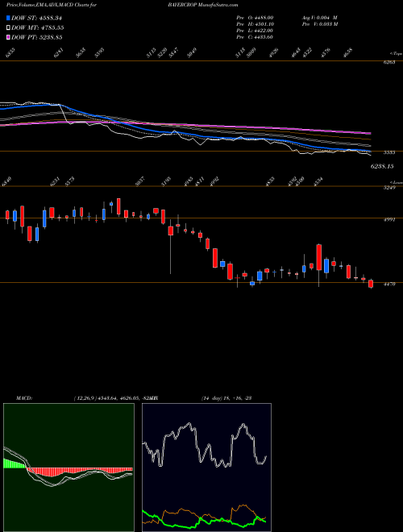Screen dimensions: 403x532
Task: Click the white DOW MT legend swatch
Action: 8,27
